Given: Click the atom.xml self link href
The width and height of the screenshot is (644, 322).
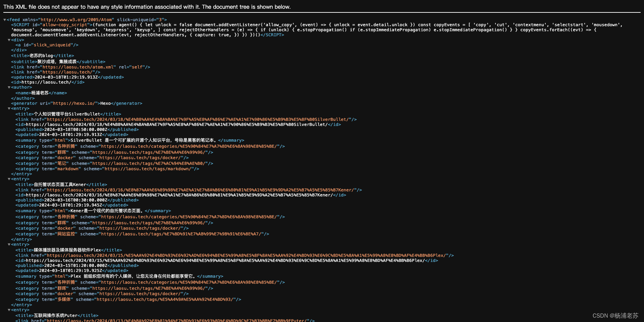Looking at the screenshot, I should click(78, 67).
